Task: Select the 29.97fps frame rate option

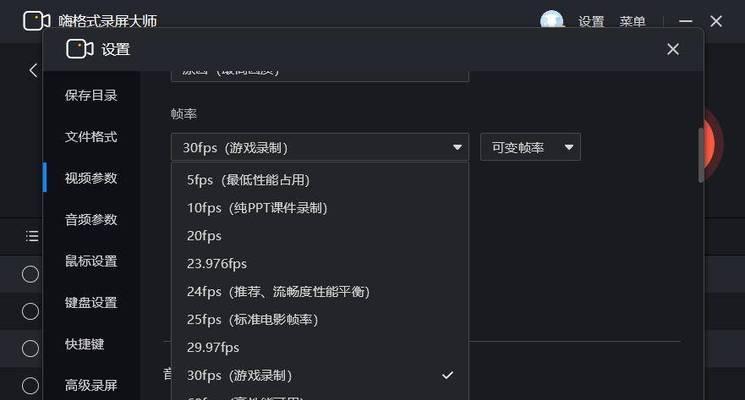Action: click(320, 347)
